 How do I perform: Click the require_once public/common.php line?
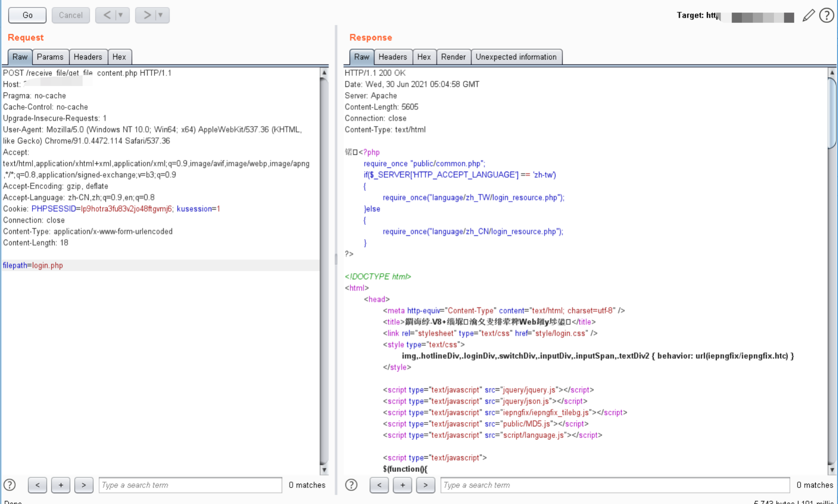point(424,164)
